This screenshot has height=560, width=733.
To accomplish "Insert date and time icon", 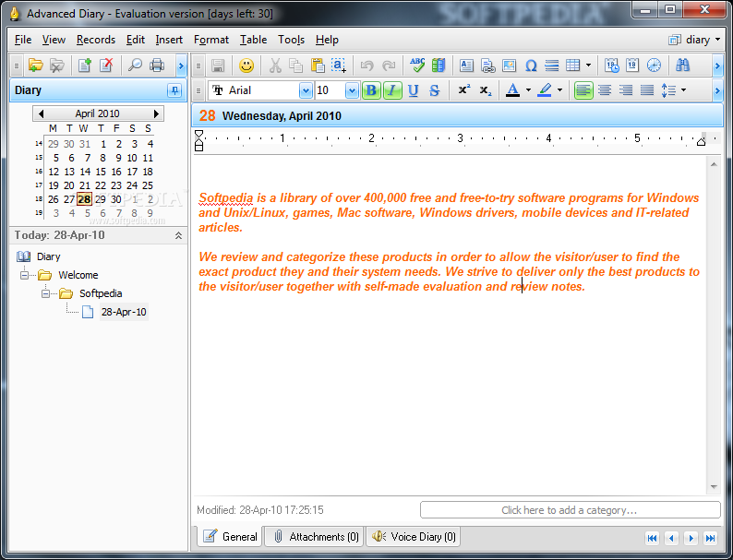I will click(x=611, y=65).
